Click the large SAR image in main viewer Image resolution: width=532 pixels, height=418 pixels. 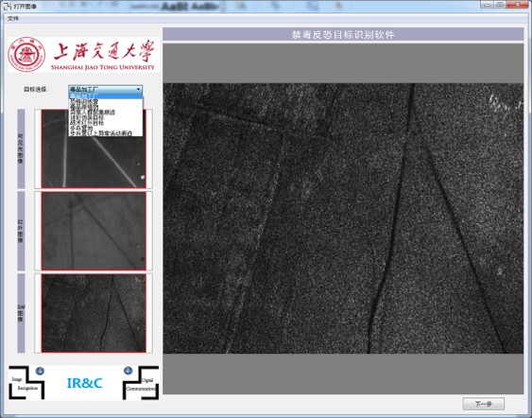click(x=343, y=218)
